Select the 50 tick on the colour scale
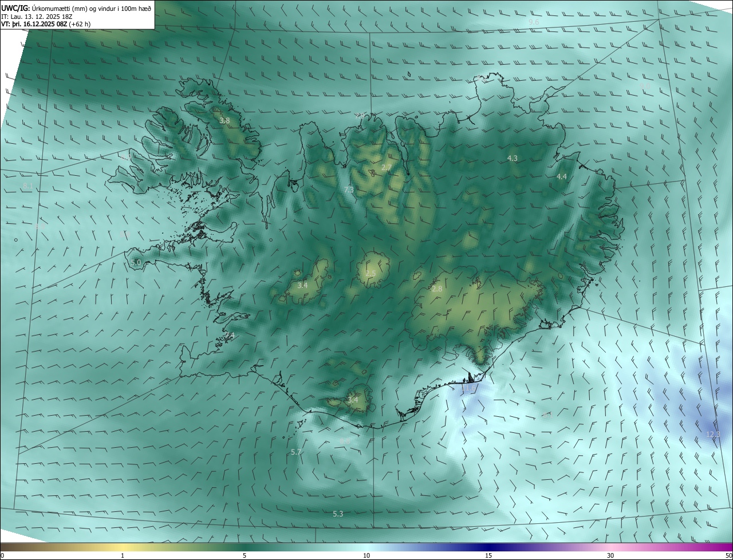Image resolution: width=733 pixels, height=560 pixels. [728, 556]
